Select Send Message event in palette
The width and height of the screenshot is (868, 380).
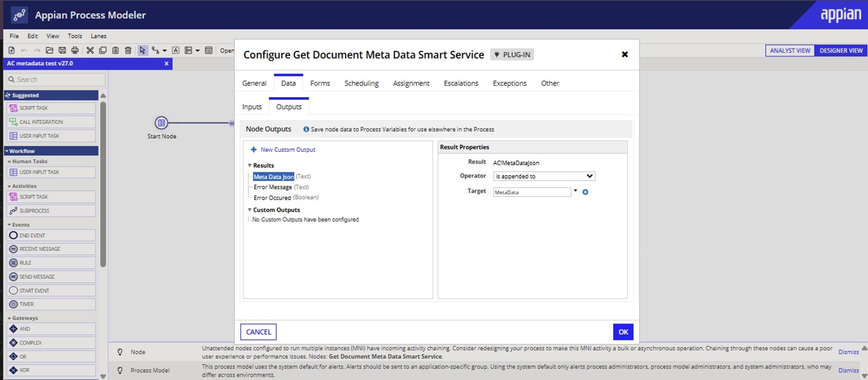[51, 276]
